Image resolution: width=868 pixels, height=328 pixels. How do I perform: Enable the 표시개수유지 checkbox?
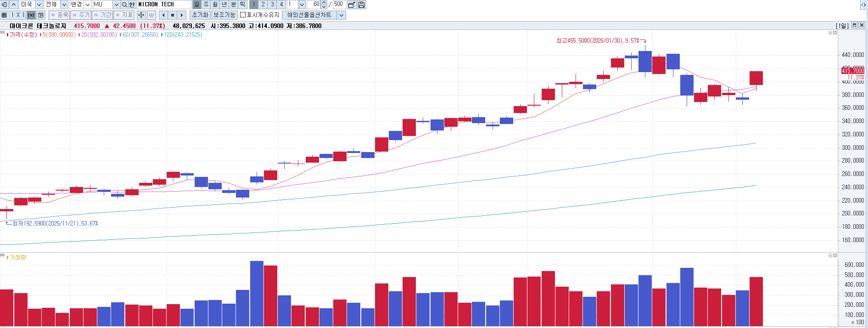click(x=243, y=15)
